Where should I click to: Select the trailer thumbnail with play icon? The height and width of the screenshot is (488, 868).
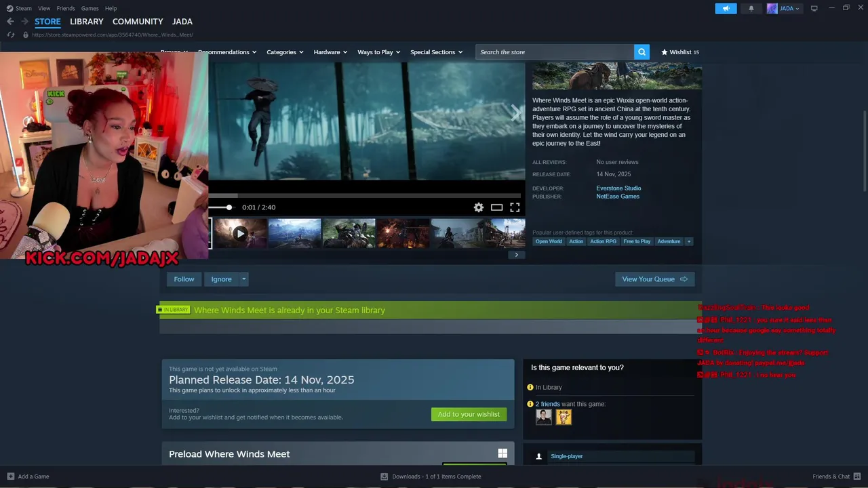(x=240, y=233)
